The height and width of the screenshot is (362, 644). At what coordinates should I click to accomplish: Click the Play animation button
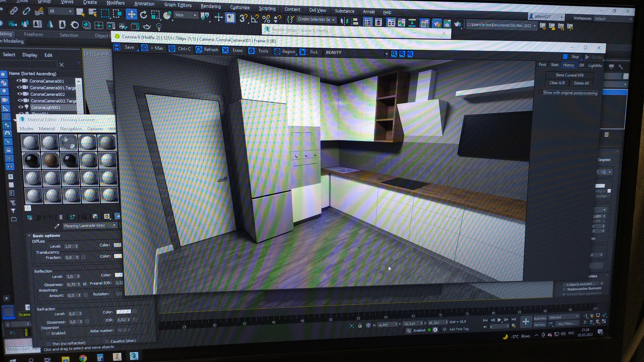click(499, 320)
